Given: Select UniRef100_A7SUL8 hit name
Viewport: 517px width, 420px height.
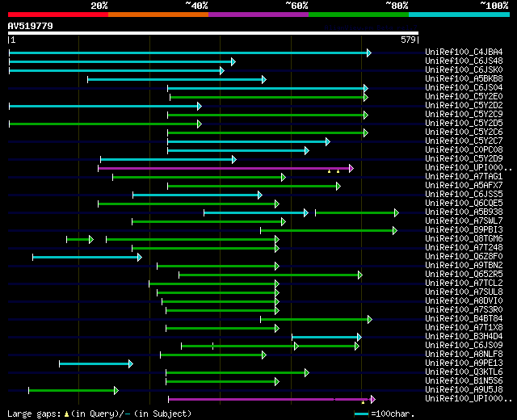Looking at the screenshot, I should tap(464, 292).
